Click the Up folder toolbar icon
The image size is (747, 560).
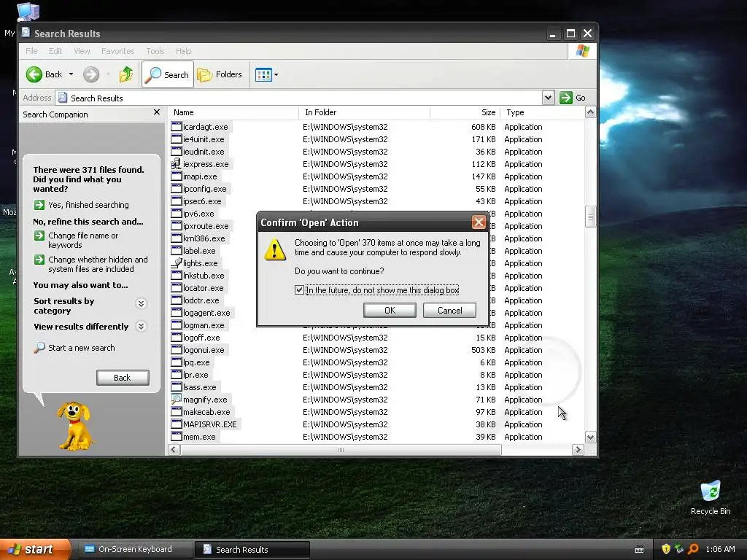pos(126,74)
